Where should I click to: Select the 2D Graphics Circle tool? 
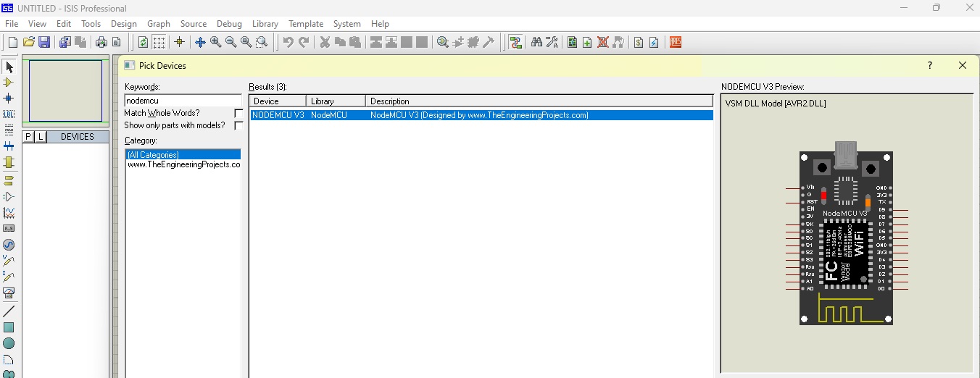click(x=9, y=343)
